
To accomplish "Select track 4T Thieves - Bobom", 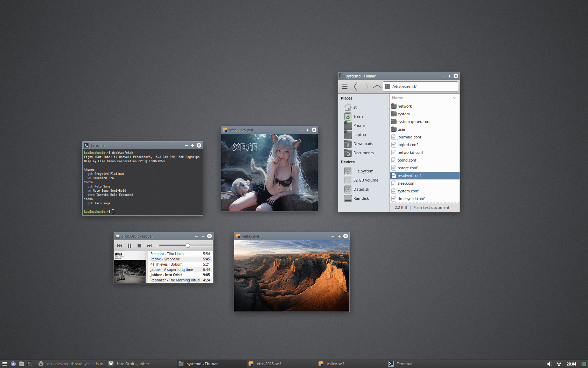I will pos(180,264).
